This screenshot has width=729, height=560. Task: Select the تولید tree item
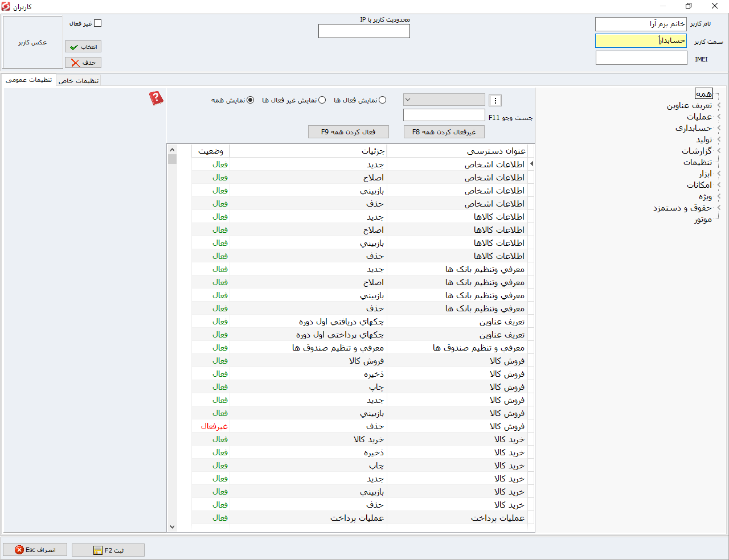[x=704, y=139]
